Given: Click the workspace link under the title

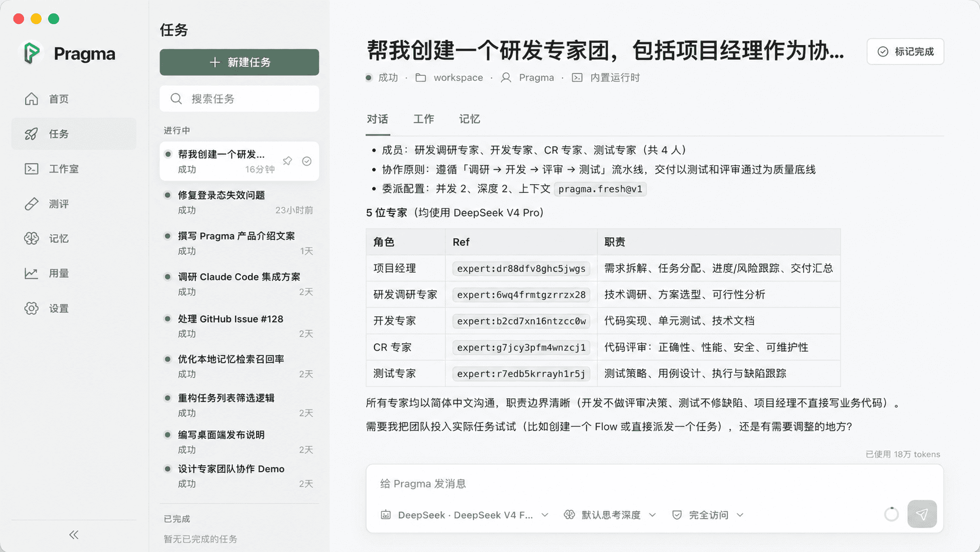Looking at the screenshot, I should [x=458, y=77].
